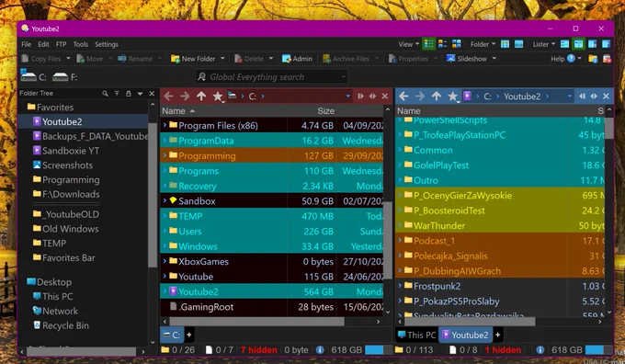Add a new tab in the left pane
625x364 pixels.
tap(189, 335)
